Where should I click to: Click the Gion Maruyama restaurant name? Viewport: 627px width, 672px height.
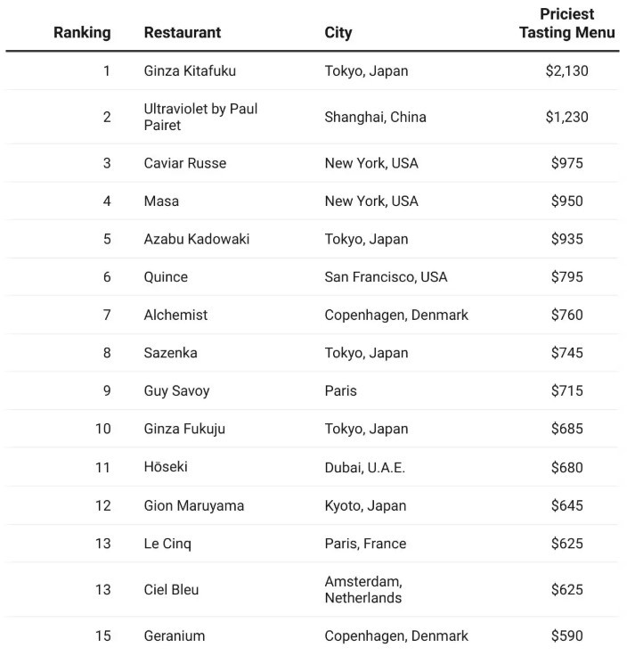click(194, 505)
